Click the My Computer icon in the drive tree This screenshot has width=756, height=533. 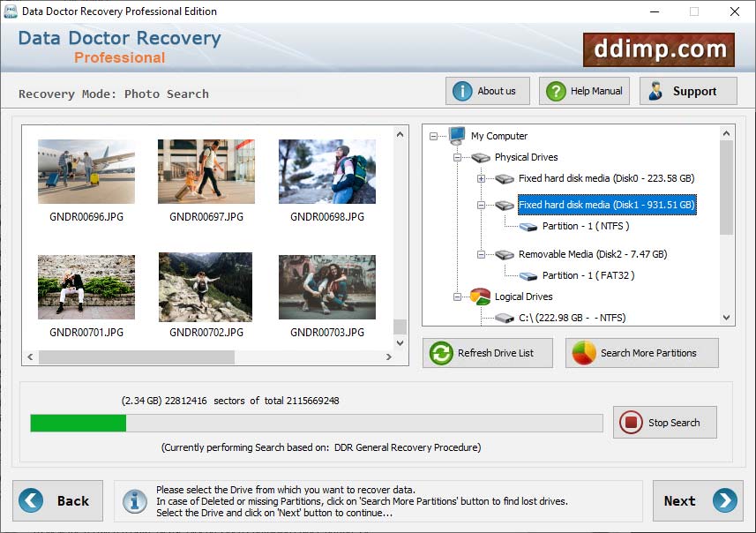tap(456, 136)
